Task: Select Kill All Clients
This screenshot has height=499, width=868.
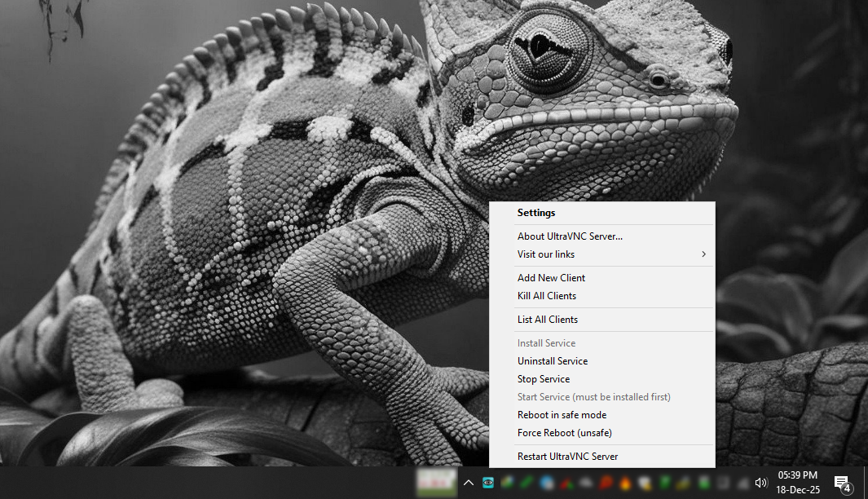Action: 545,295
